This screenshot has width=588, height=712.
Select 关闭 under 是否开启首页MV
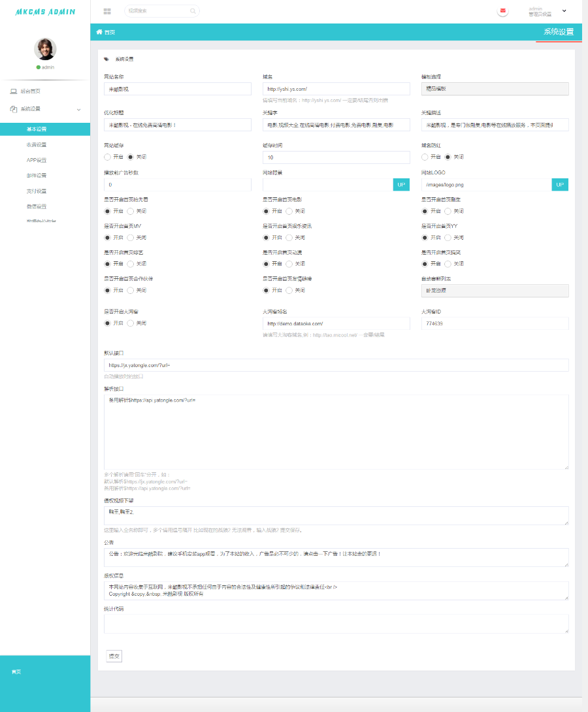click(x=131, y=238)
